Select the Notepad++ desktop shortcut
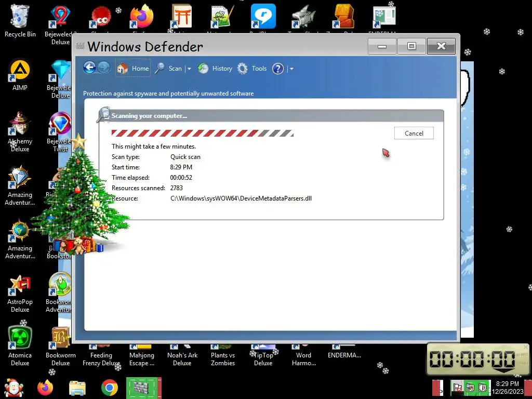The height and width of the screenshot is (399, 532). 222,16
